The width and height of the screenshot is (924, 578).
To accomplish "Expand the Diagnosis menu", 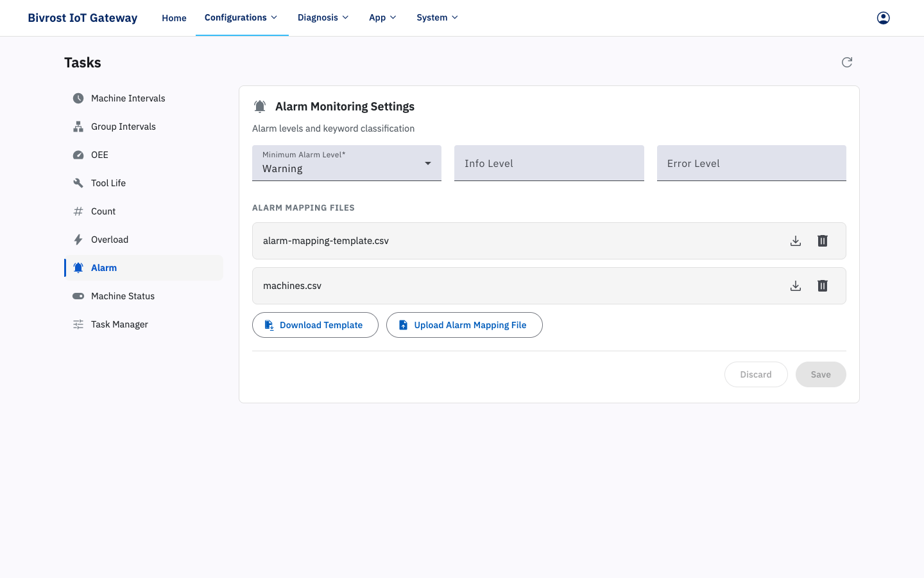I will coord(323,18).
